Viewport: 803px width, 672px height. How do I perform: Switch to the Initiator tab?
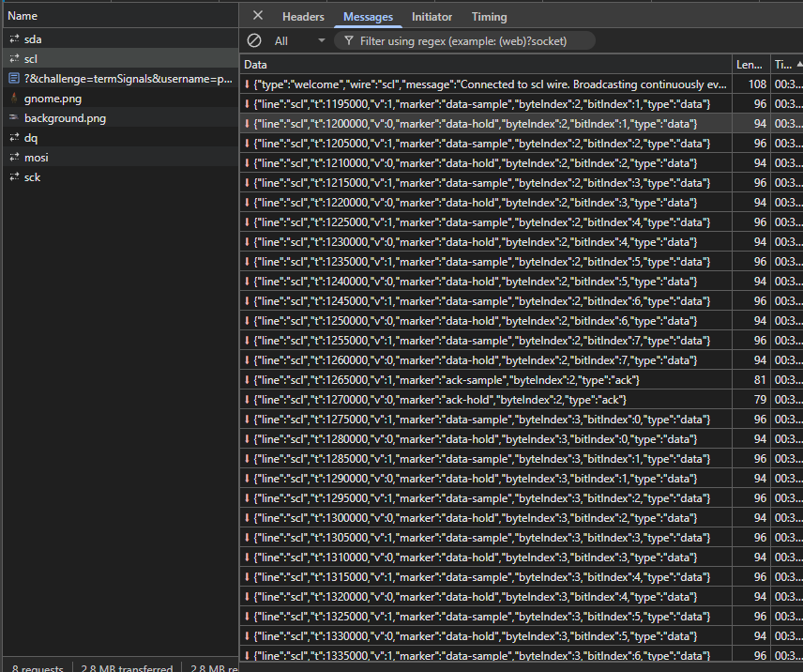(x=432, y=17)
